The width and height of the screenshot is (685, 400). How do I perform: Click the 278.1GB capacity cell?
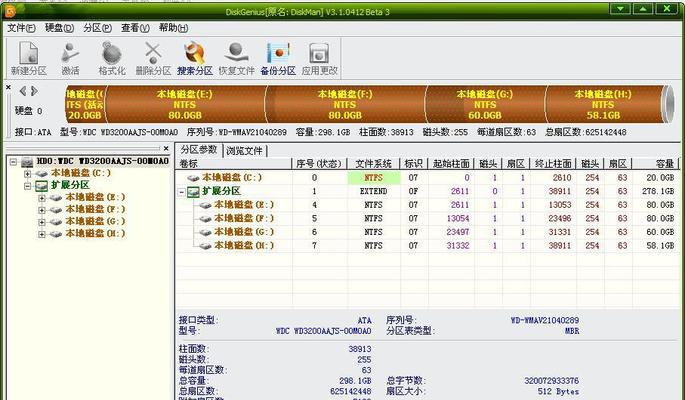(658, 191)
